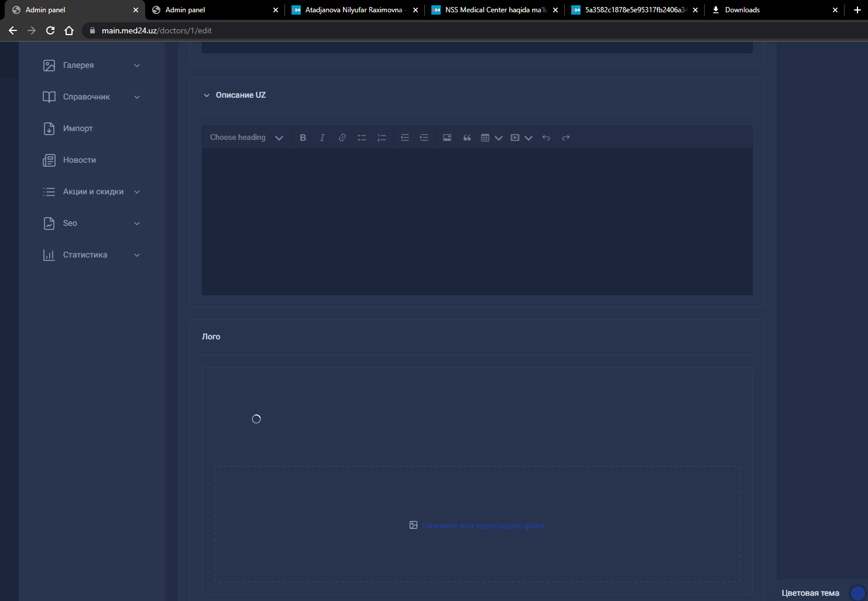Screen dimensions: 868x601
Task: Expand the Справочник chevron in sidebar
Action: tap(137, 97)
